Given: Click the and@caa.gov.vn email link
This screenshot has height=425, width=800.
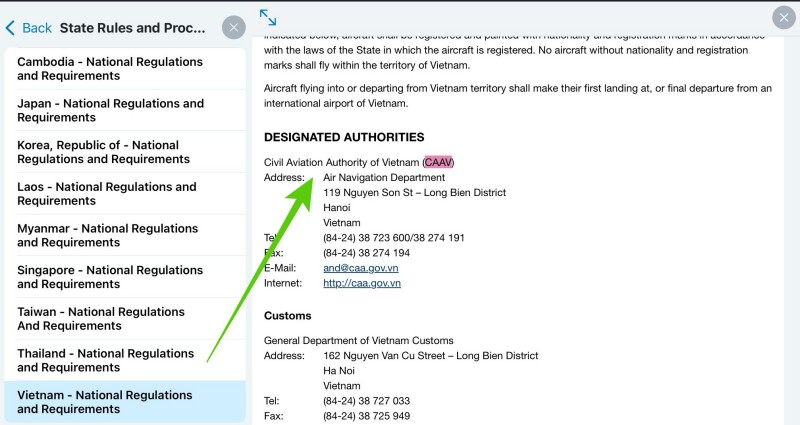Looking at the screenshot, I should tap(361, 268).
